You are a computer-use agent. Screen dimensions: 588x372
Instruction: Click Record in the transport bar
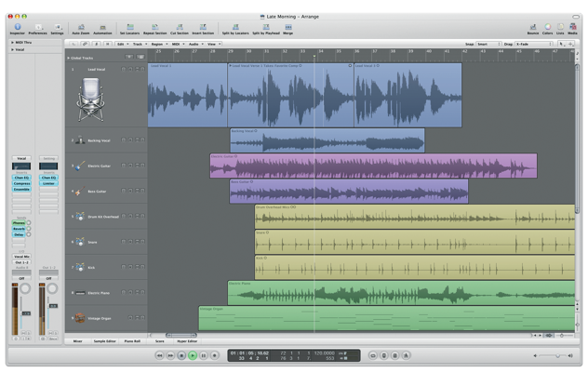(215, 355)
